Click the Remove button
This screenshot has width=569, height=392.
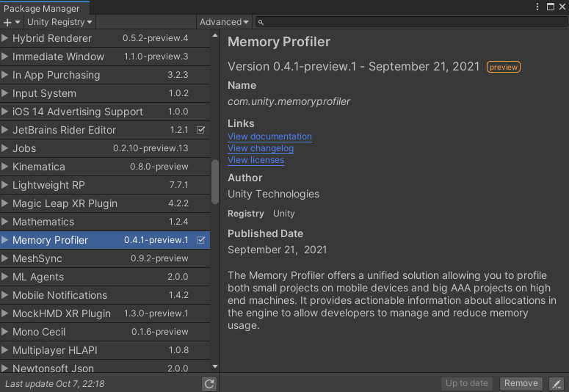pyautogui.click(x=521, y=383)
